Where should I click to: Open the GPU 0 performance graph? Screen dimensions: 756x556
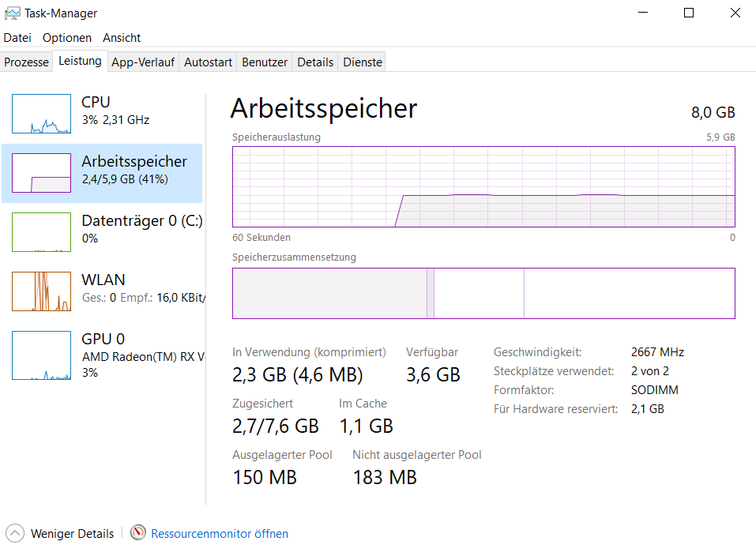point(41,355)
